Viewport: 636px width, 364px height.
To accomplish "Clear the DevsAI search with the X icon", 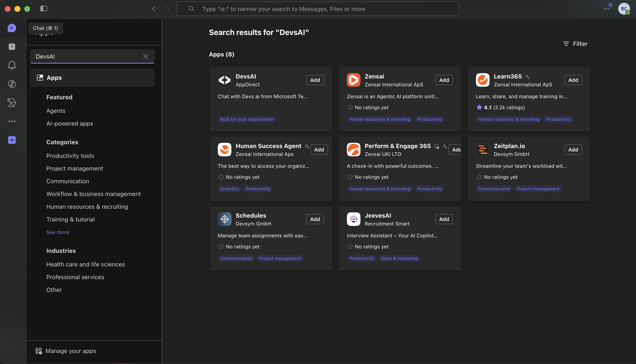I will tap(146, 56).
